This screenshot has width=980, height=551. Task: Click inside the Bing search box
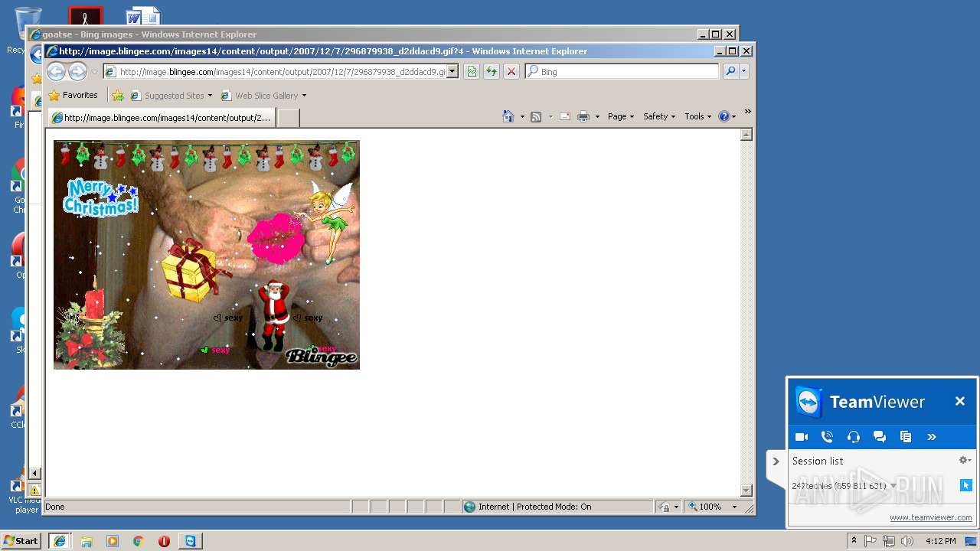pyautogui.click(x=622, y=72)
